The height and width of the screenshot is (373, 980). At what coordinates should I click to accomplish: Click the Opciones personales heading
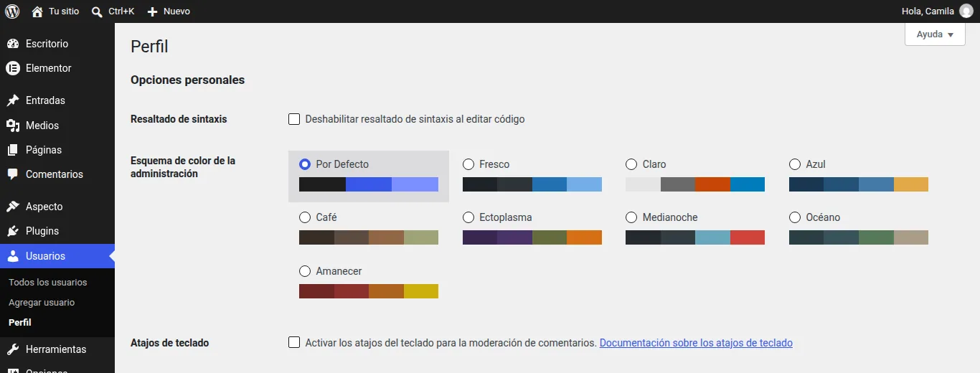(x=188, y=80)
